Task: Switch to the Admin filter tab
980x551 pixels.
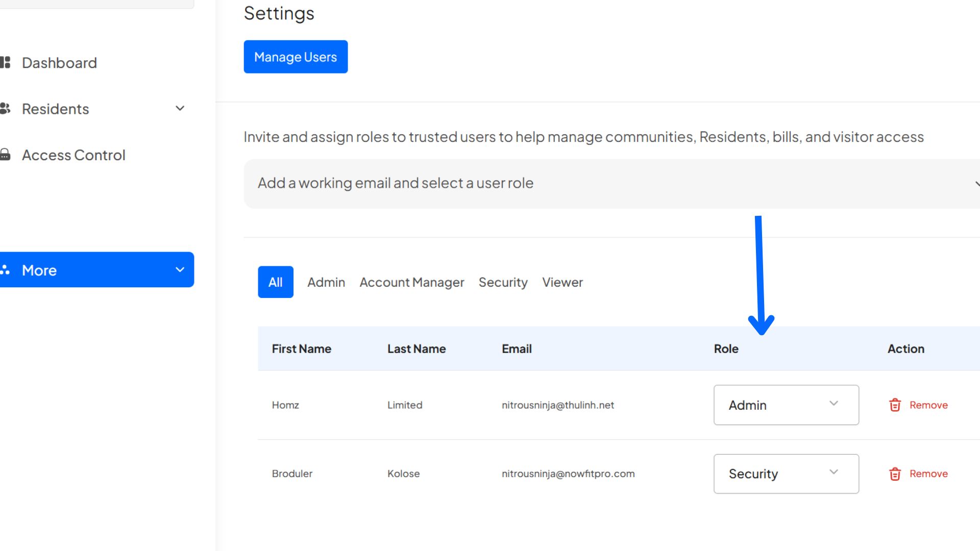Action: coord(326,282)
